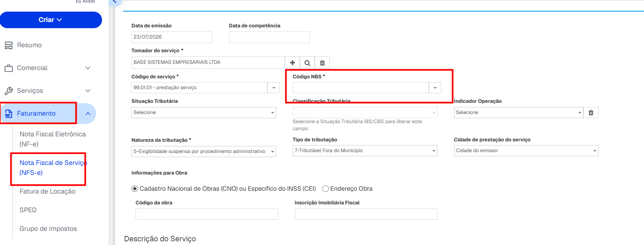This screenshot has height=245, width=644.
Task: Expand the Cidade de prestação do serviço dropdown
Action: 526,150
